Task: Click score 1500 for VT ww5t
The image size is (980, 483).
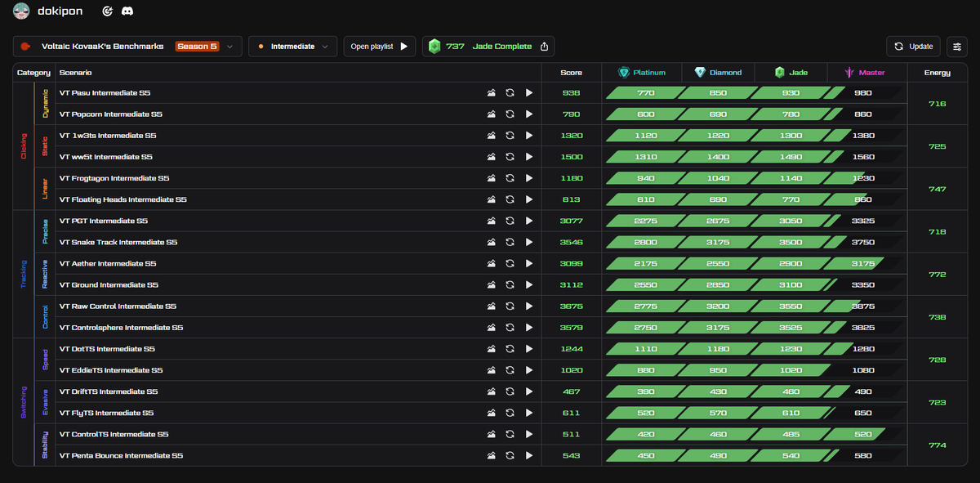Action: [x=571, y=157]
